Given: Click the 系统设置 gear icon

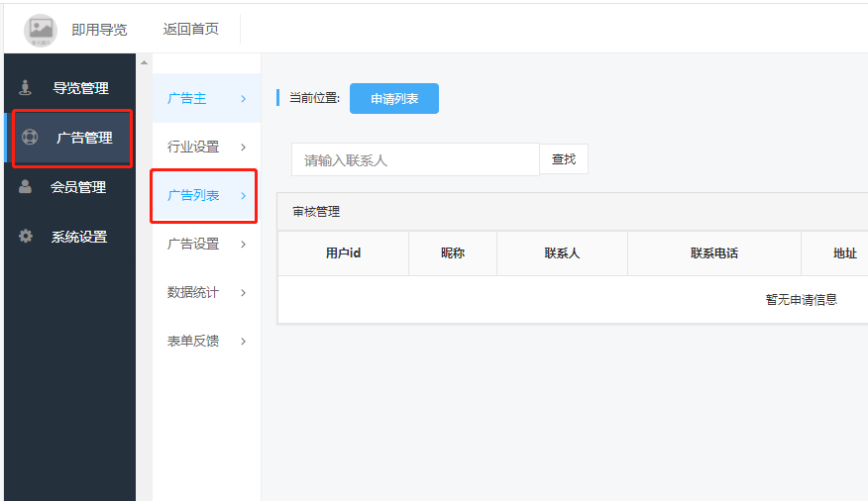Looking at the screenshot, I should (x=26, y=236).
